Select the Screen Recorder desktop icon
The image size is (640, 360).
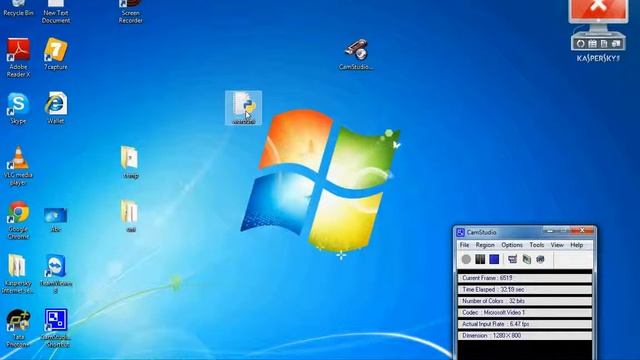pos(131,11)
